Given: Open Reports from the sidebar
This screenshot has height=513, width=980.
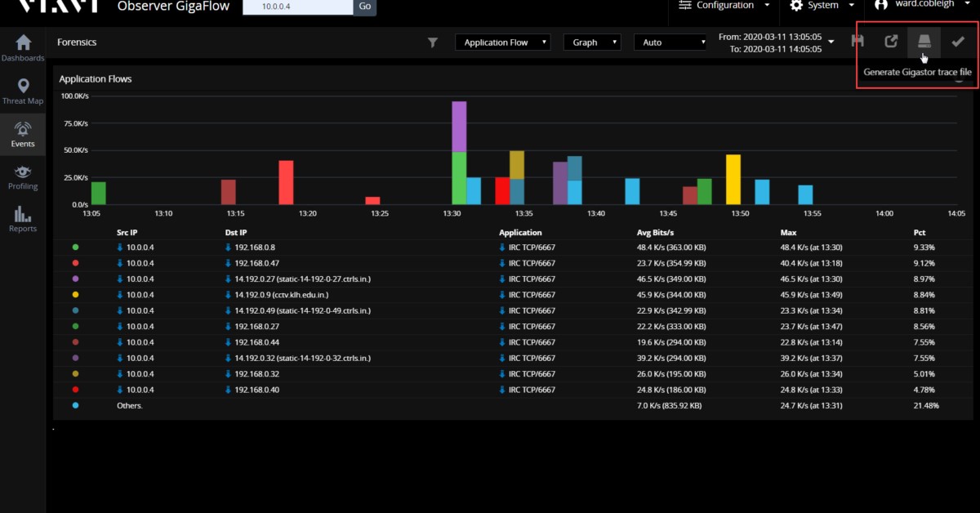Looking at the screenshot, I should [x=23, y=219].
